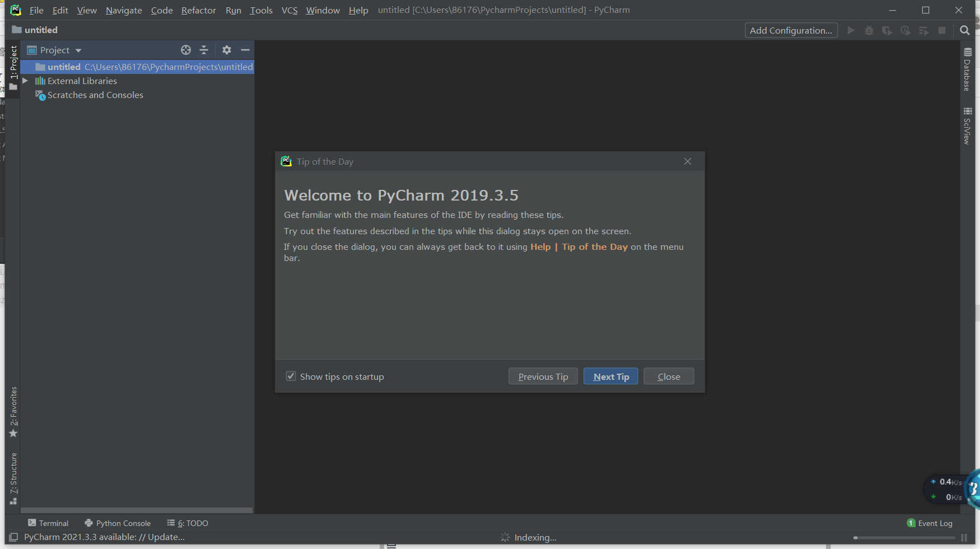
Task: Pause the indexing process with pause icon
Action: tap(964, 537)
